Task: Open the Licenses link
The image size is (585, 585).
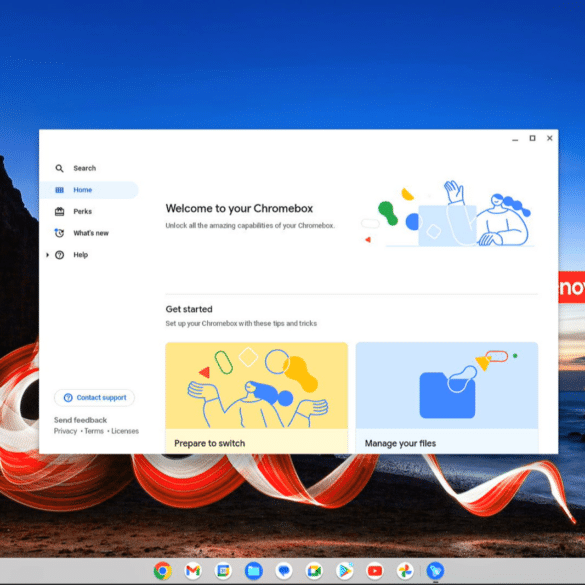Action: [x=125, y=431]
